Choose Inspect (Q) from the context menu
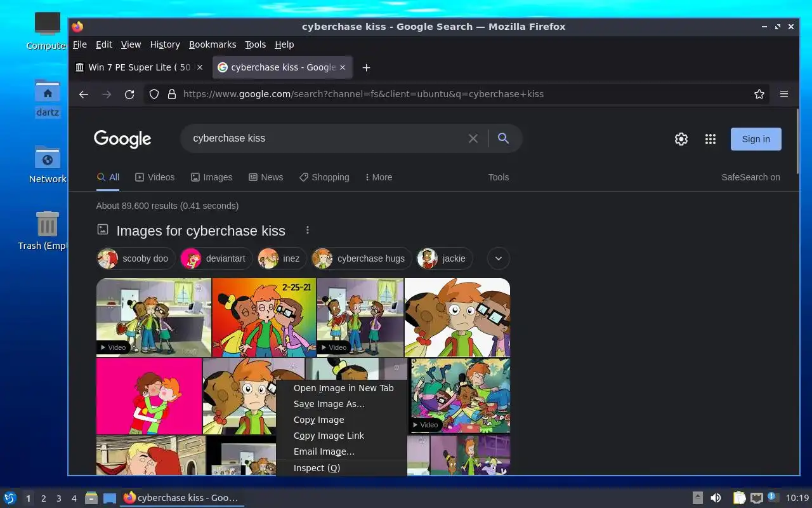 coord(341,468)
